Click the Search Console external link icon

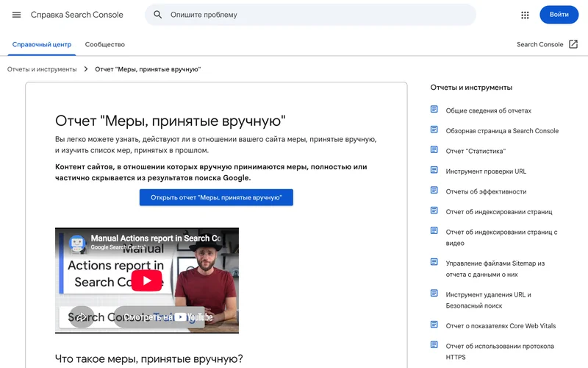pos(573,44)
